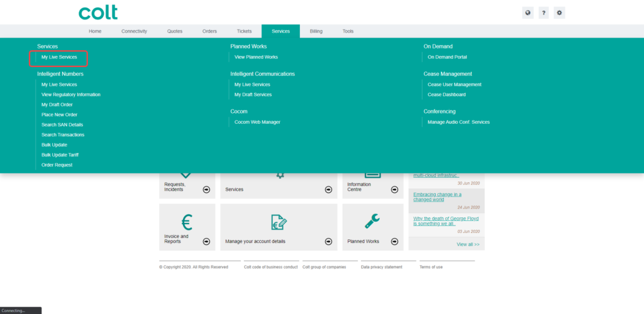
Task: Click the Colt logo
Action: [98, 13]
